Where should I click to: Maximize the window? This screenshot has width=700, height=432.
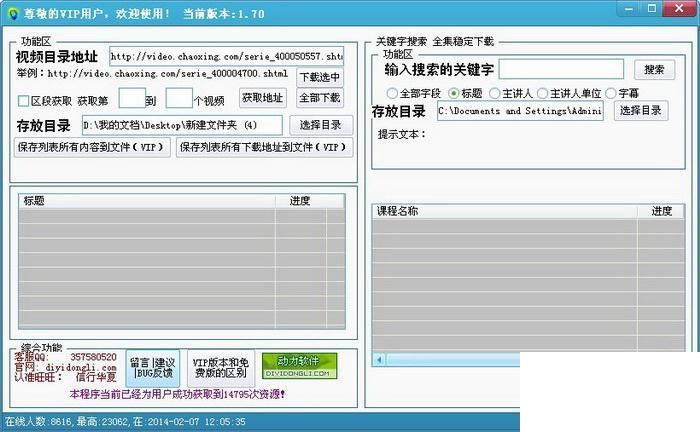pos(652,9)
